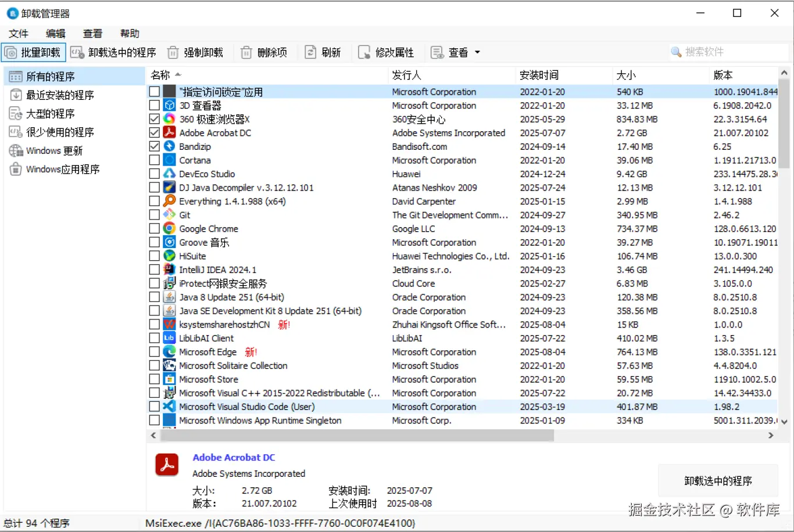This screenshot has height=532, width=794.
Task: Click the Adobe Acrobat DC row icon
Action: tap(169, 132)
